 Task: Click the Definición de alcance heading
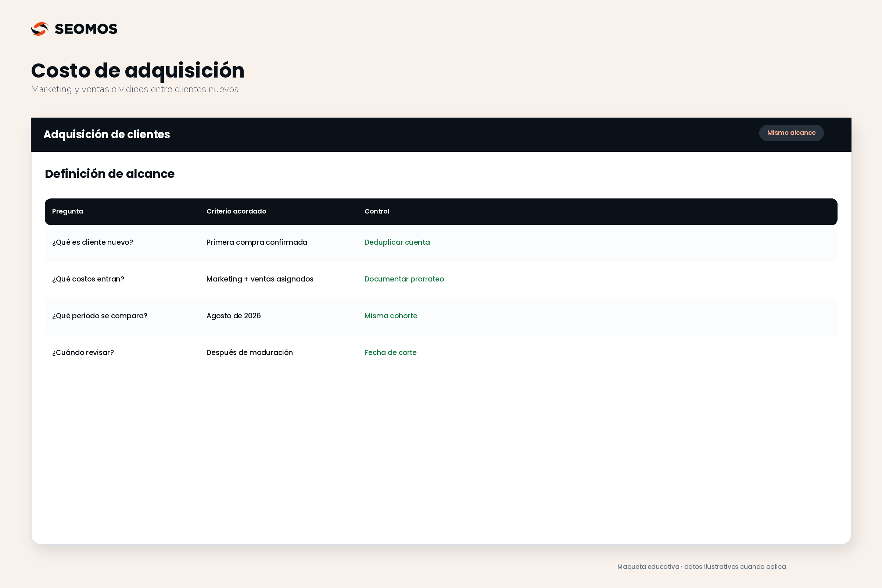pyautogui.click(x=110, y=173)
